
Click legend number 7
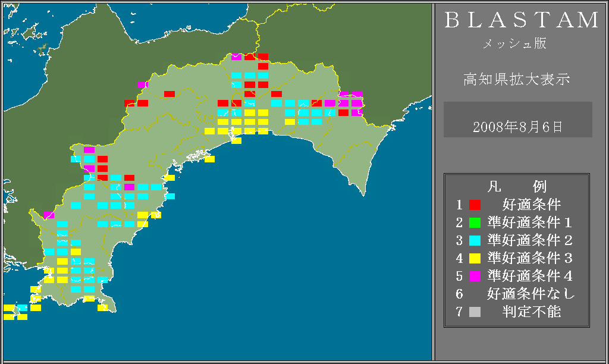[x=460, y=312]
